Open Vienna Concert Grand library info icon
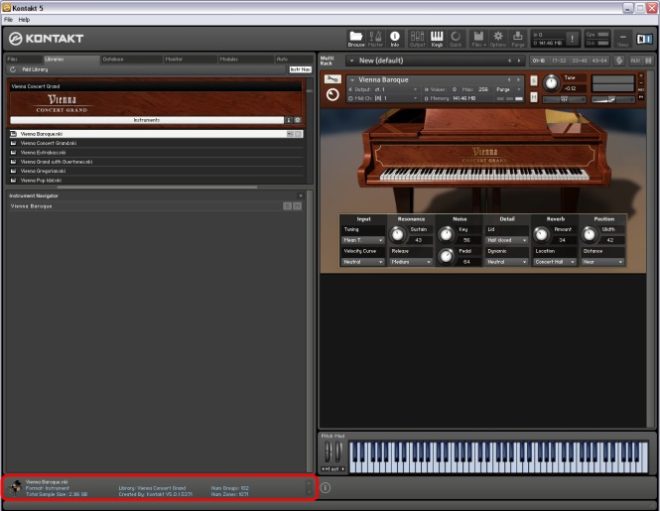This screenshot has width=660, height=511. click(x=289, y=120)
